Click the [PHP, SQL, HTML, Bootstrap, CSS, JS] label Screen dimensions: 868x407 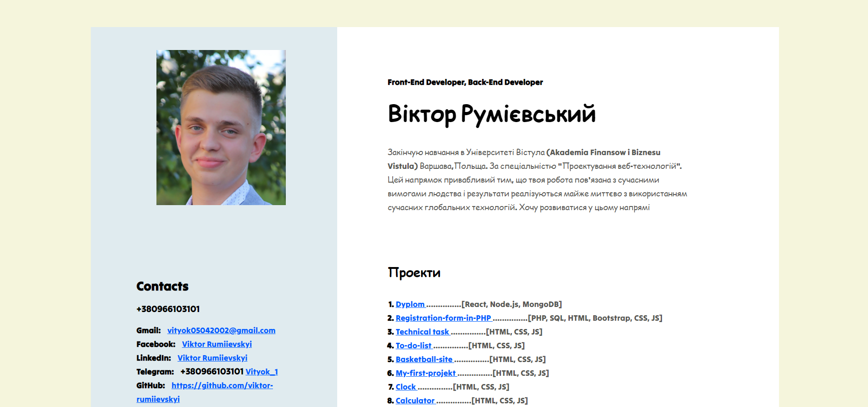(x=595, y=318)
